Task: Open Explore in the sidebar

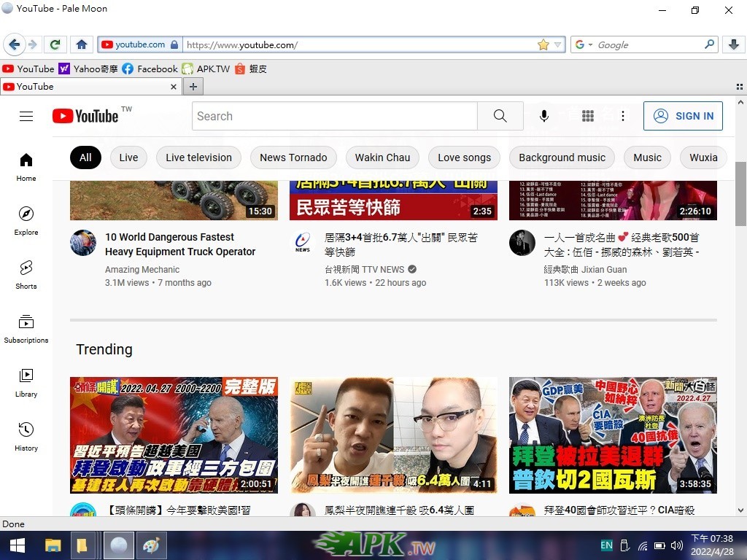Action: [26, 221]
